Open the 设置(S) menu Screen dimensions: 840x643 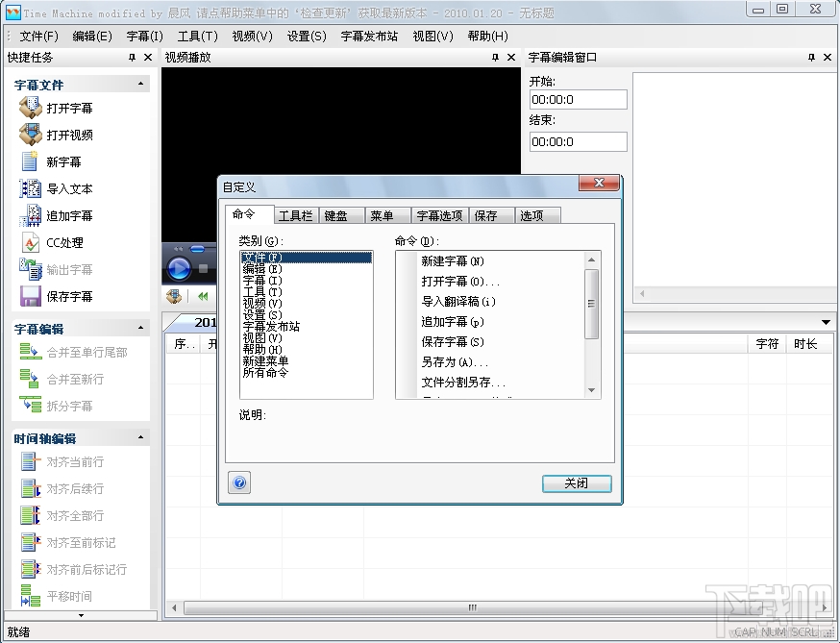point(307,36)
